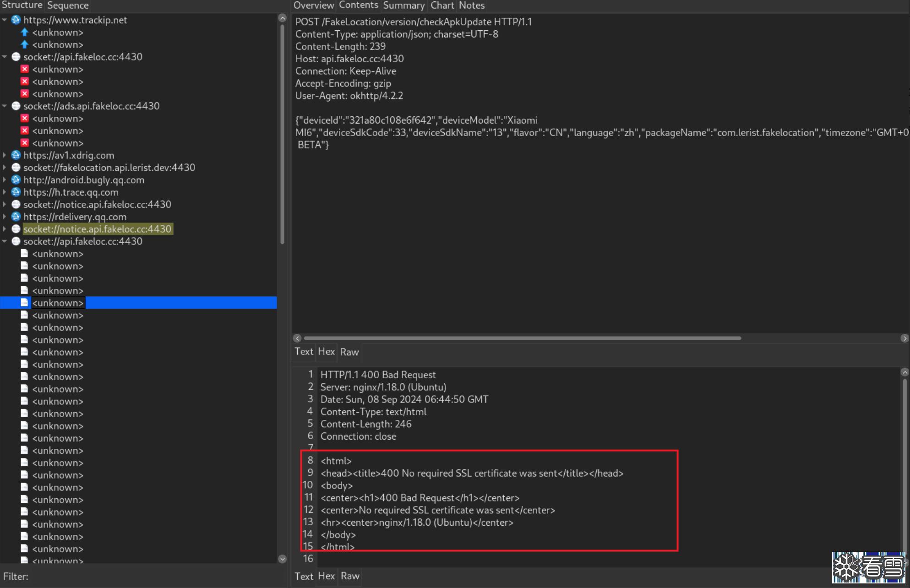
Task: Select https://rdelivery.qq.com host entry
Action: point(75,217)
